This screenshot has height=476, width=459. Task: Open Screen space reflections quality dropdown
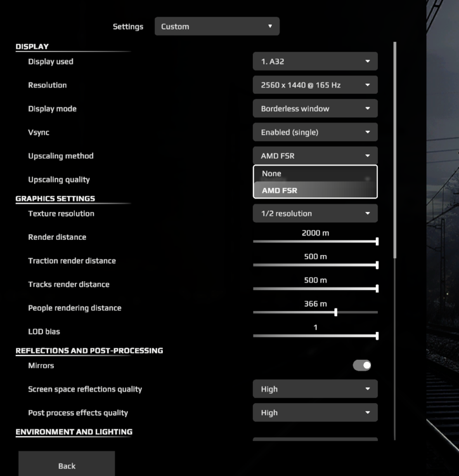pyautogui.click(x=314, y=389)
